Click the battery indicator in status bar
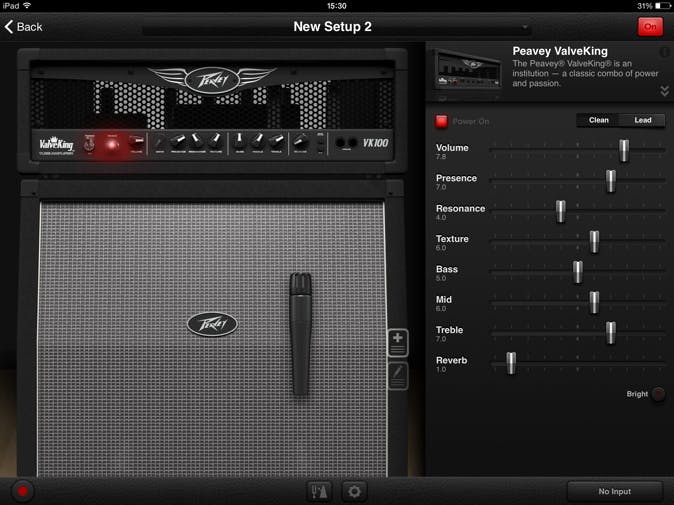Viewport: 674px width, 505px height. pos(663,6)
